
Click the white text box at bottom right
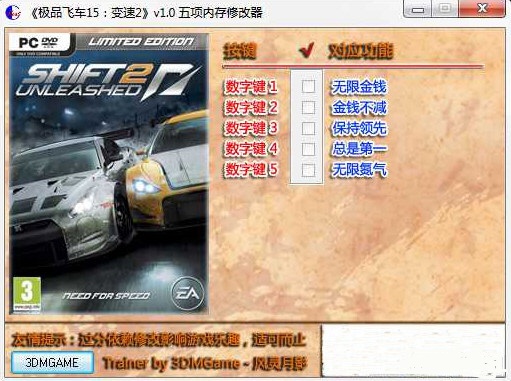413,351
